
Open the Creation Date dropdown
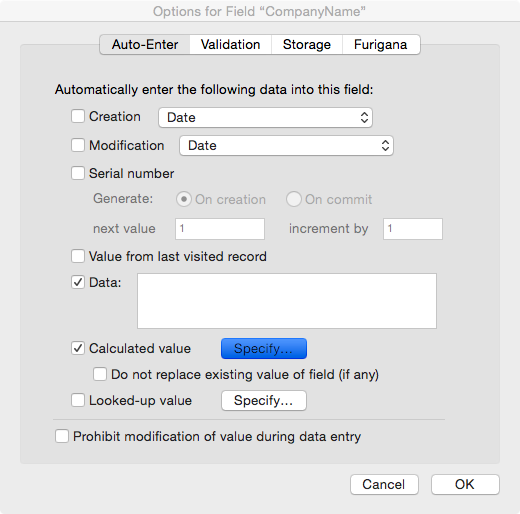(265, 117)
